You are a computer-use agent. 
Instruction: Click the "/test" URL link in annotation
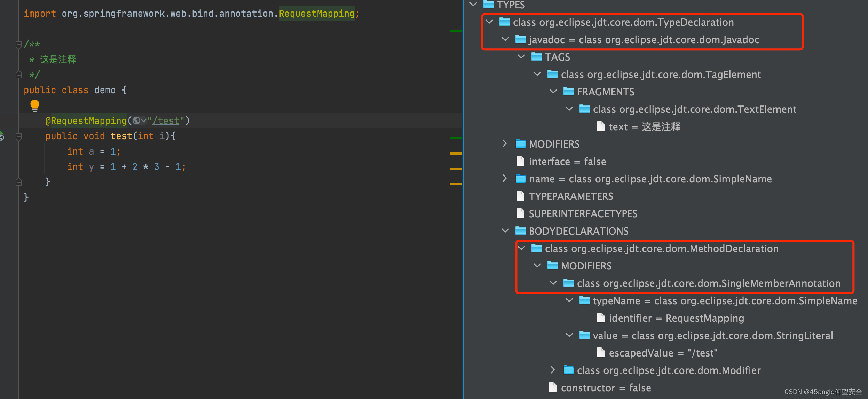click(166, 121)
